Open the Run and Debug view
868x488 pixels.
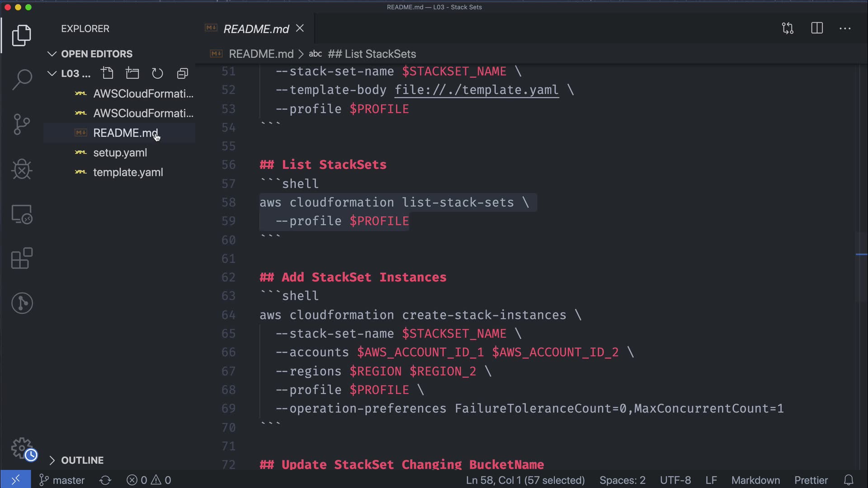22,169
